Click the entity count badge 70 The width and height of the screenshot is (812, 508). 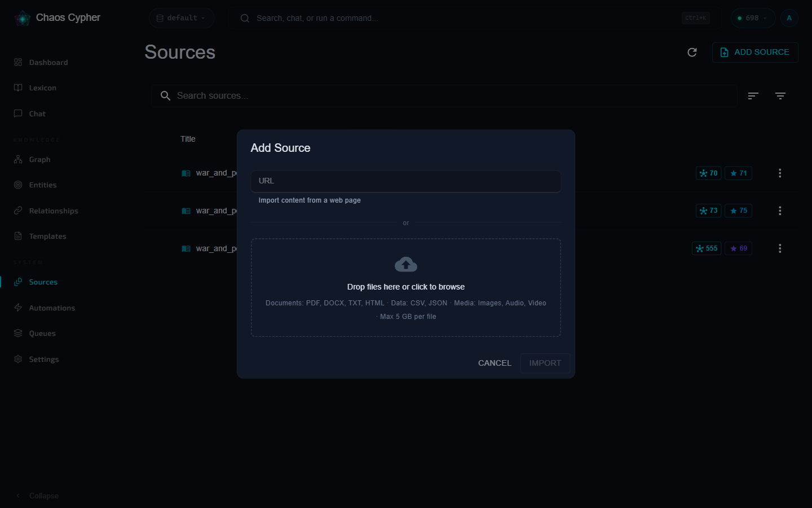[708, 173]
